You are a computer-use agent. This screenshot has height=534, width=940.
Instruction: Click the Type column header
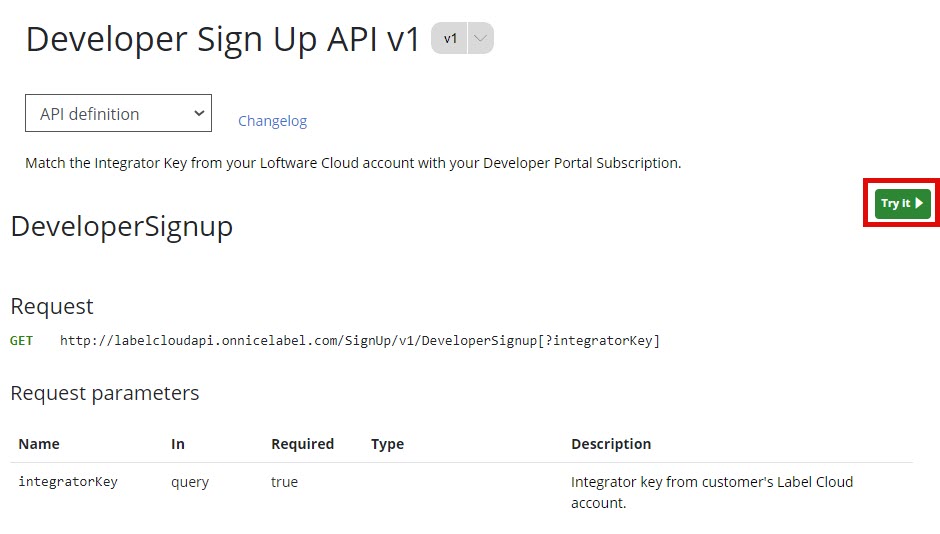coord(387,444)
